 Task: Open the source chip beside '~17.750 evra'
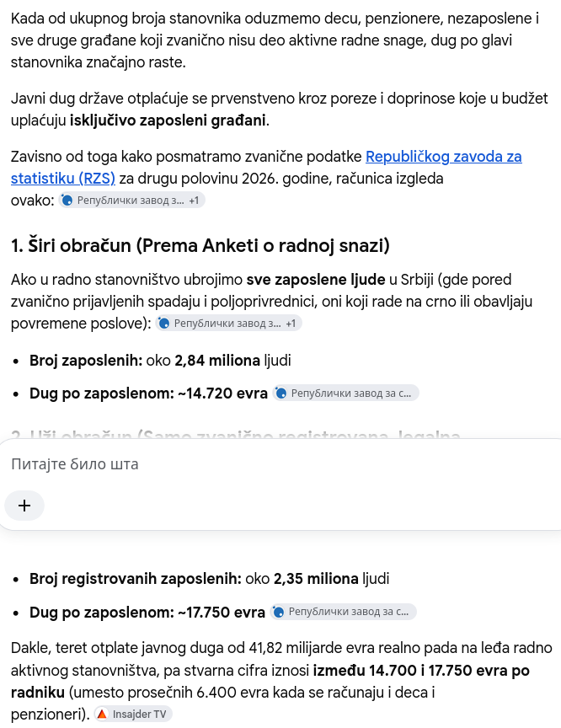click(343, 612)
